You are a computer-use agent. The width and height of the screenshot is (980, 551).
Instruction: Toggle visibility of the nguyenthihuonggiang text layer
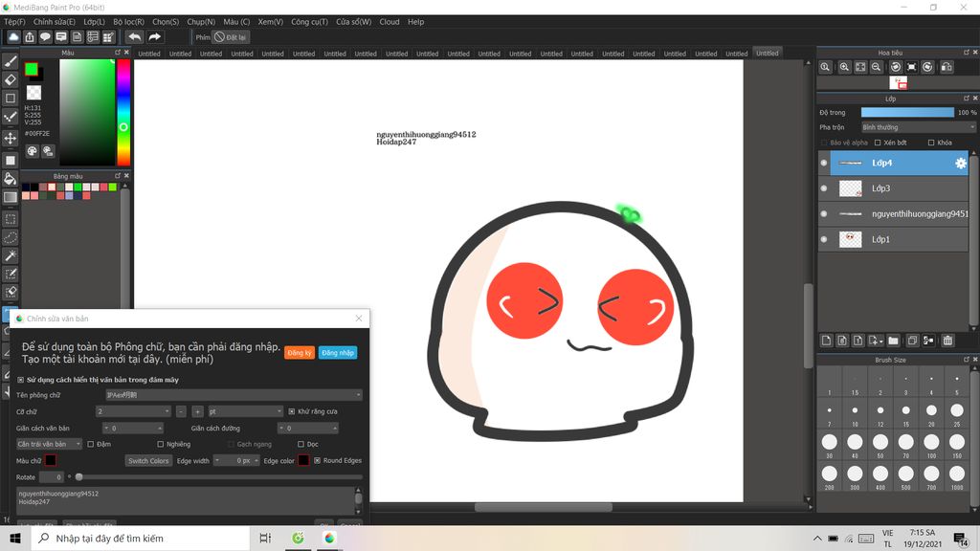[824, 213]
